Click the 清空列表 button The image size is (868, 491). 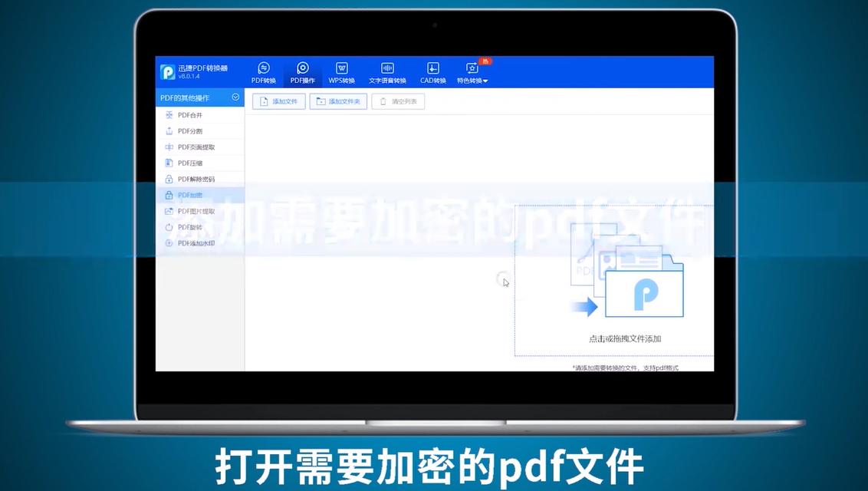point(398,101)
